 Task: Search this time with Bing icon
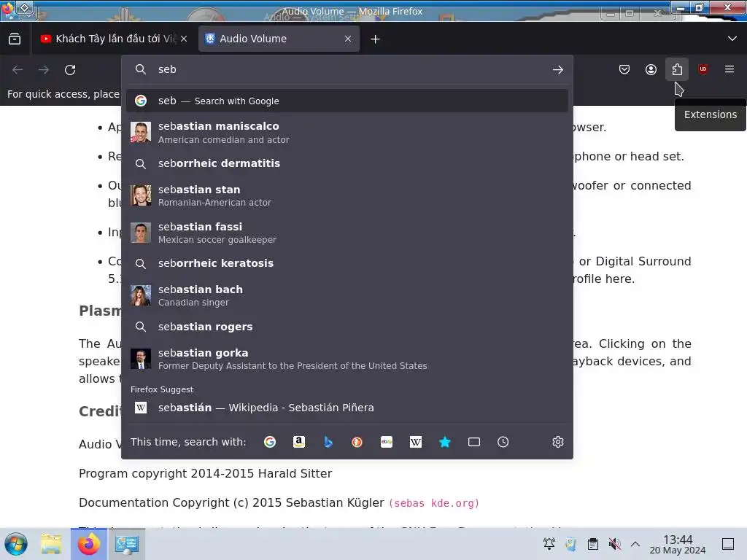(328, 442)
